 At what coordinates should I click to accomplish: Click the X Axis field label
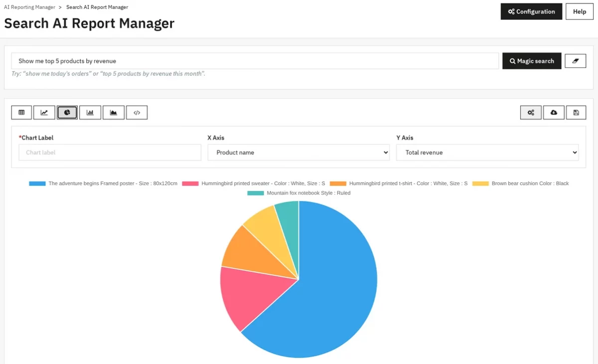coord(216,137)
